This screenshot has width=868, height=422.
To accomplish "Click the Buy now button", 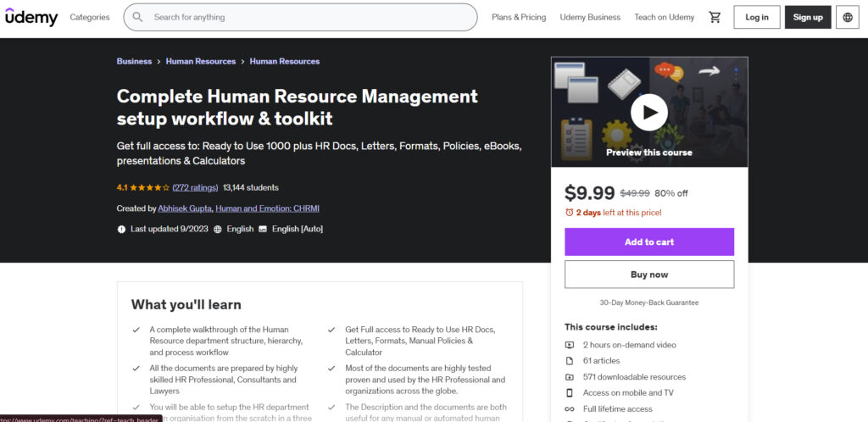I will tap(649, 275).
